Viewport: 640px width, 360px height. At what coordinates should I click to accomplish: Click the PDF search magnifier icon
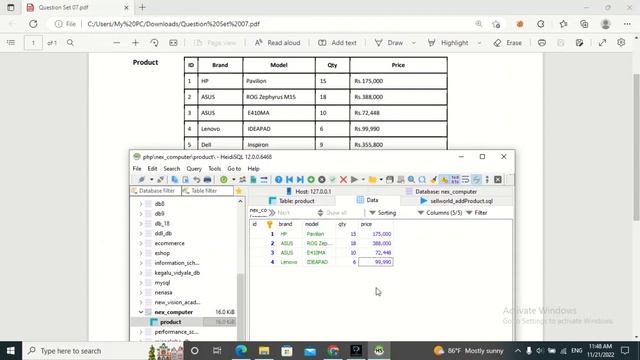[x=70, y=42]
